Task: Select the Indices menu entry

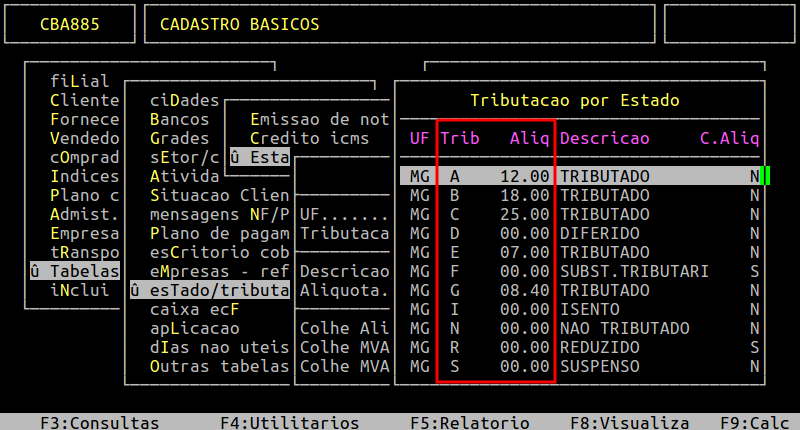Action: pos(85,176)
